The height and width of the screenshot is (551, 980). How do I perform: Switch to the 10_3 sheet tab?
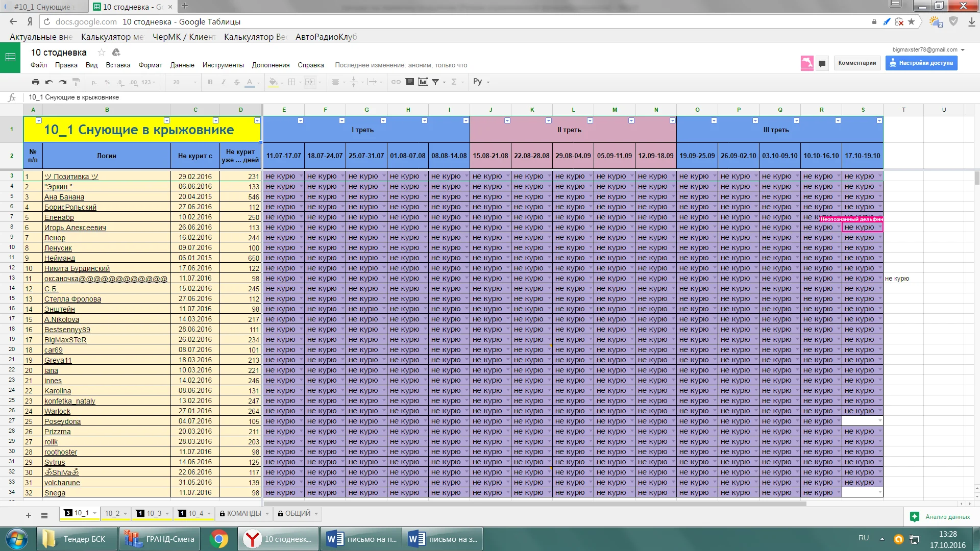tap(153, 514)
